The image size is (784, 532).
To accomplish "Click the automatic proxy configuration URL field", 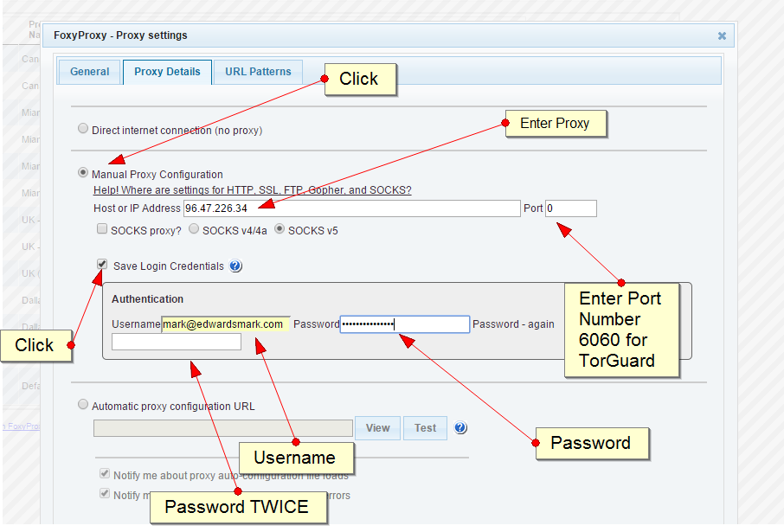I will click(x=223, y=428).
